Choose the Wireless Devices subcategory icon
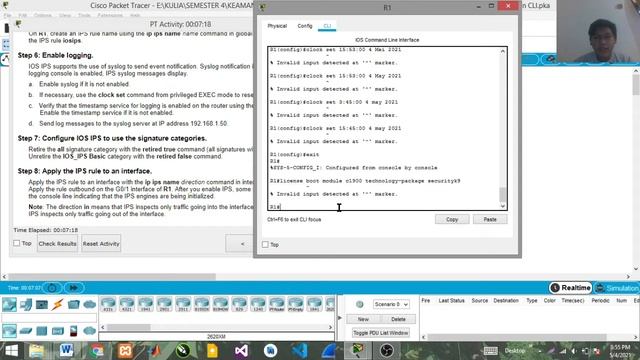 pos(58,331)
